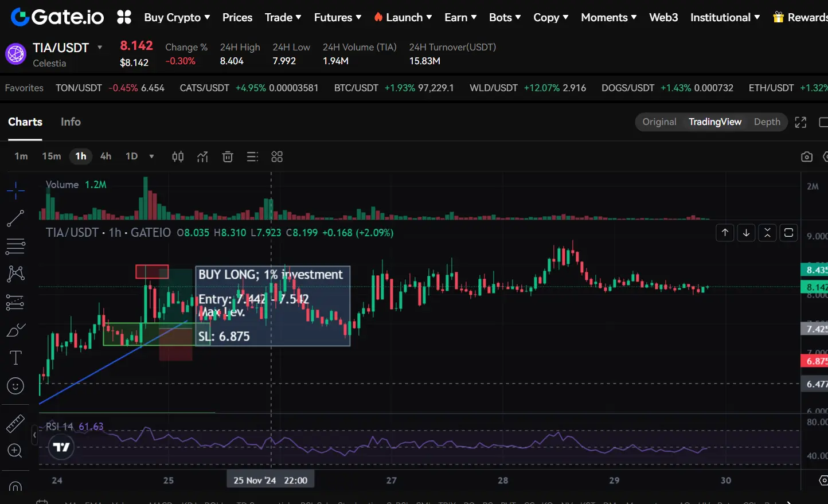Expand the chart to fullscreen

(x=800, y=122)
